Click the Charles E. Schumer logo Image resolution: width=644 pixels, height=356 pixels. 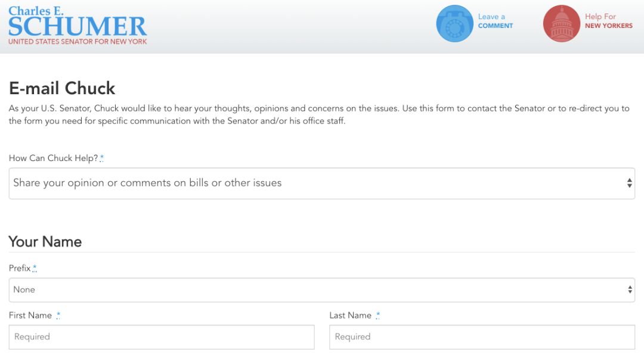78,26
